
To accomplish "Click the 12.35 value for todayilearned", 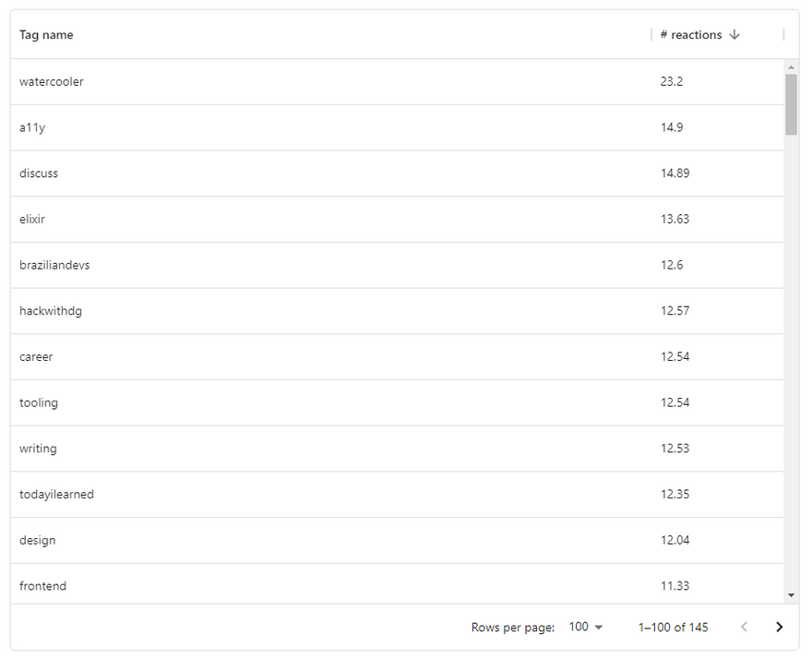I will pos(675,495).
